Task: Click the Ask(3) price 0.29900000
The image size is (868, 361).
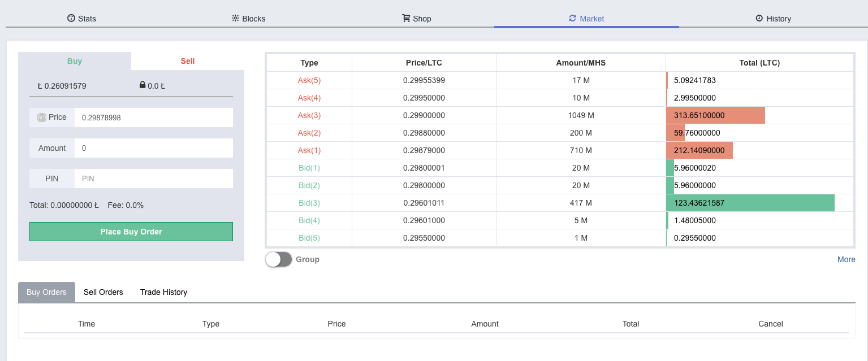Action: click(424, 115)
